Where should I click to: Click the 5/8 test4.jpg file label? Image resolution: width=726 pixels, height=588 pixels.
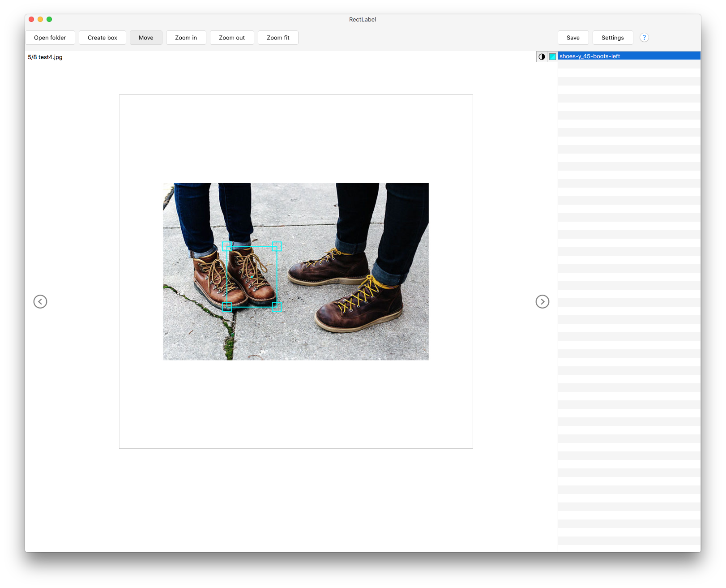pos(45,57)
